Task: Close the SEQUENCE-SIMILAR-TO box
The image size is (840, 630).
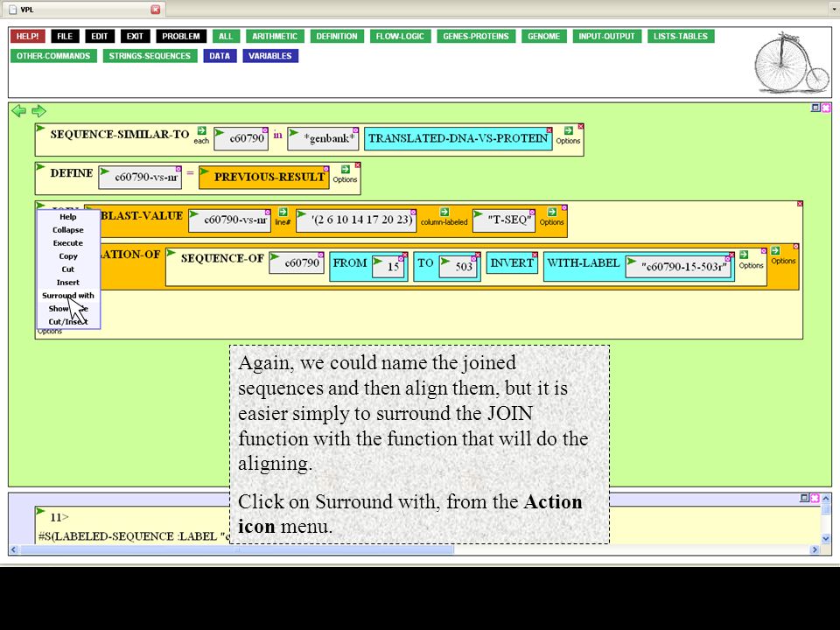Action: (x=581, y=126)
